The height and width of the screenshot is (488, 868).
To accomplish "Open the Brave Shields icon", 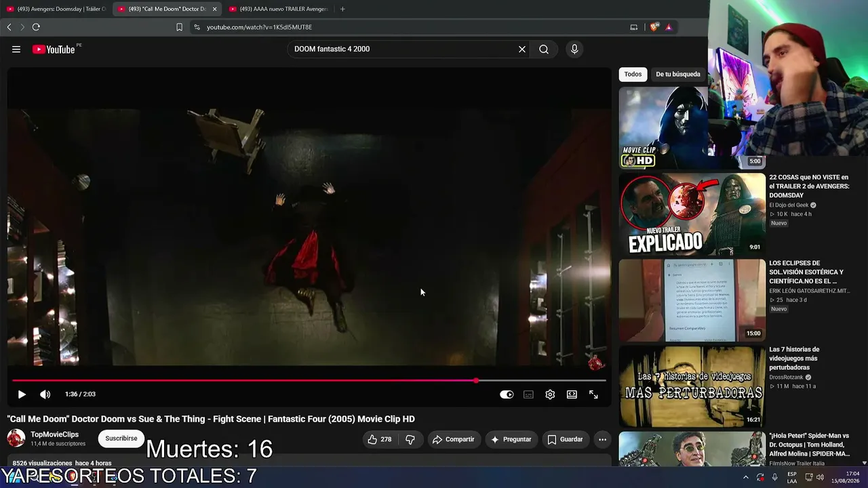I will pos(654,27).
